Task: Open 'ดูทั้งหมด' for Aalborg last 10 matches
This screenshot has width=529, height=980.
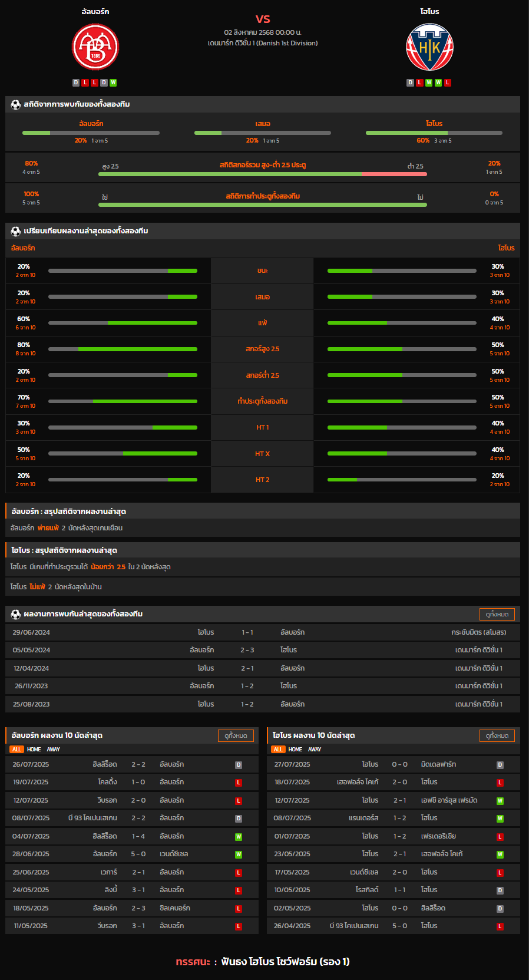Action: (x=236, y=735)
